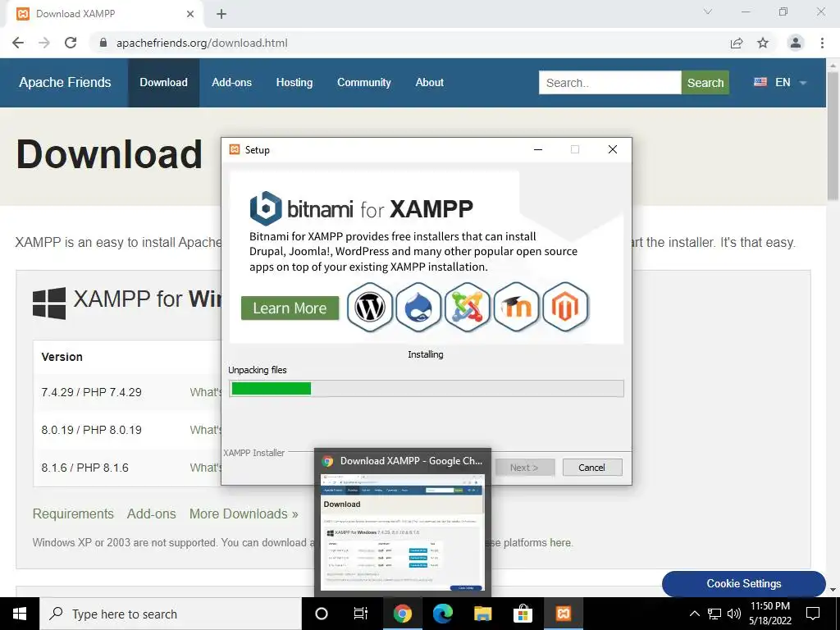
Task: Open File Explorer from taskbar
Action: point(482,614)
